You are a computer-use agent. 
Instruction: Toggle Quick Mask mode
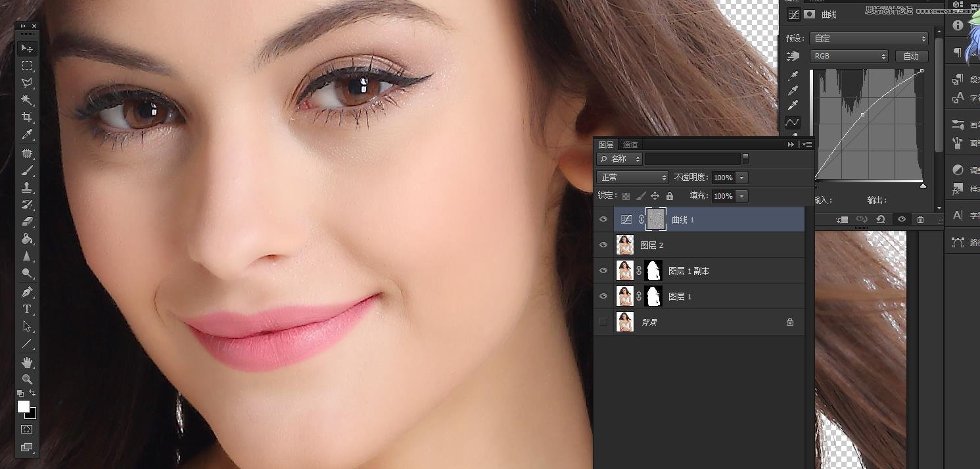tap(27, 430)
